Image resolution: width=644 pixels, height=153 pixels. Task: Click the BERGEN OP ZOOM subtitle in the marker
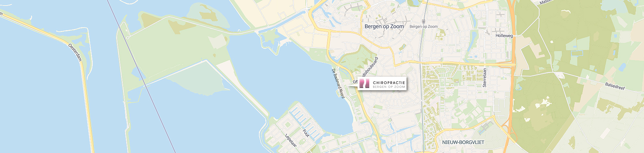[389, 87]
